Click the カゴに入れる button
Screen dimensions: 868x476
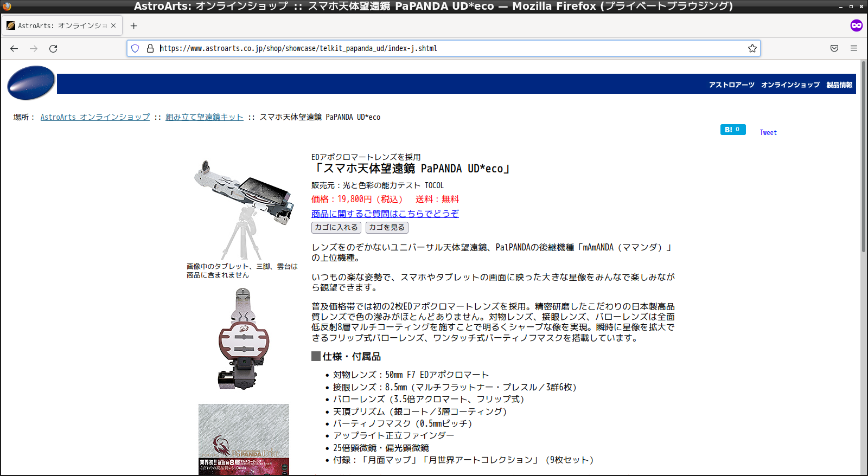(x=336, y=228)
